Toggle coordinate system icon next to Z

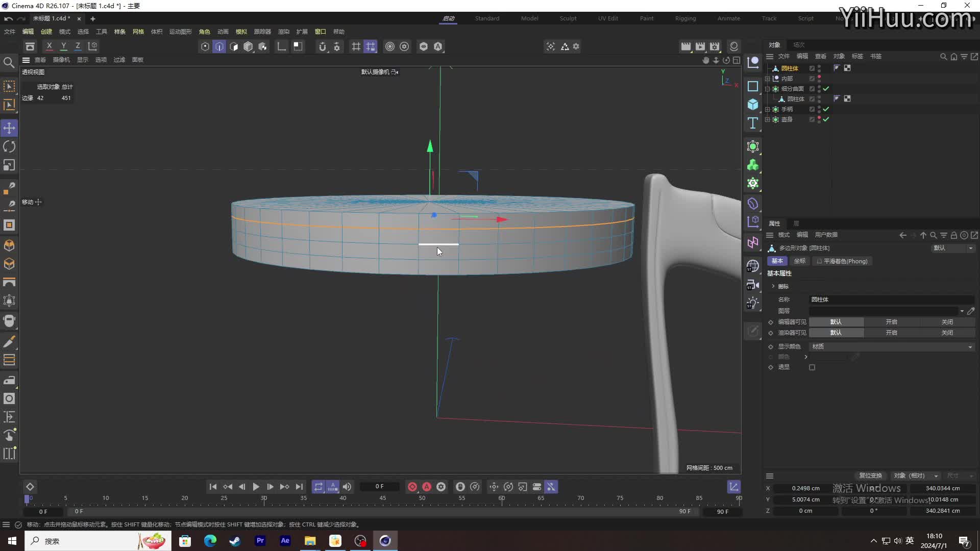pos(92,46)
